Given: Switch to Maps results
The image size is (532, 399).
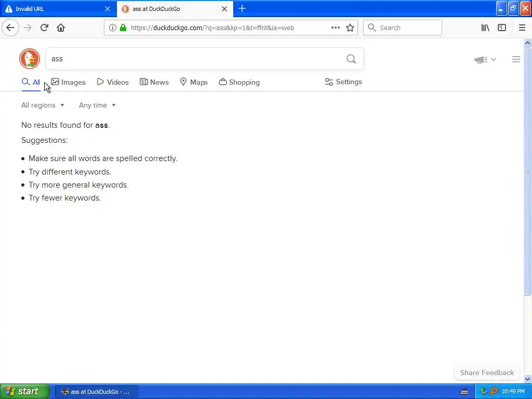Looking at the screenshot, I should point(194,82).
